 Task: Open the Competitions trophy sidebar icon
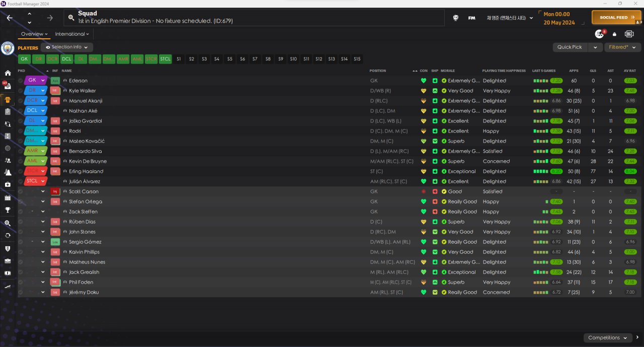(8, 210)
